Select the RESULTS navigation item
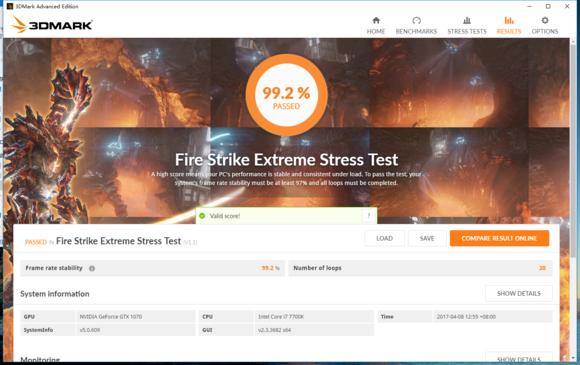Screen dimensions: 580x365 pyautogui.click(x=509, y=26)
